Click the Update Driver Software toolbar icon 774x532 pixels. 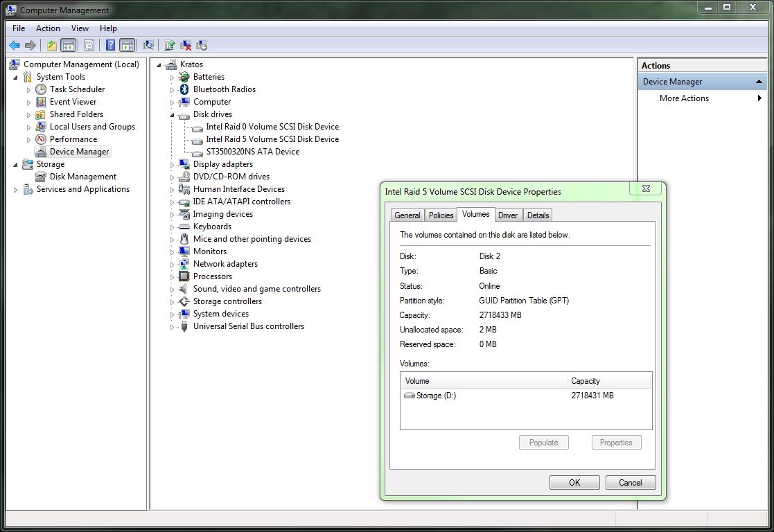[170, 46]
